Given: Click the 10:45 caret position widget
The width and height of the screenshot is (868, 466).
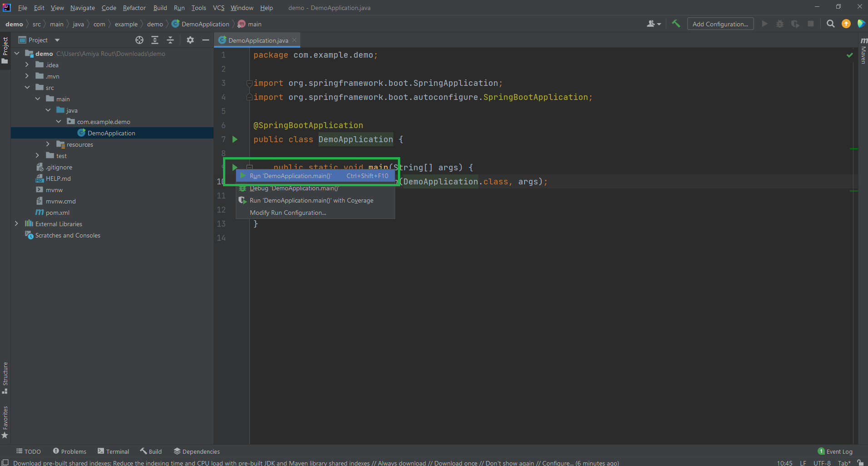Looking at the screenshot, I should (x=784, y=463).
